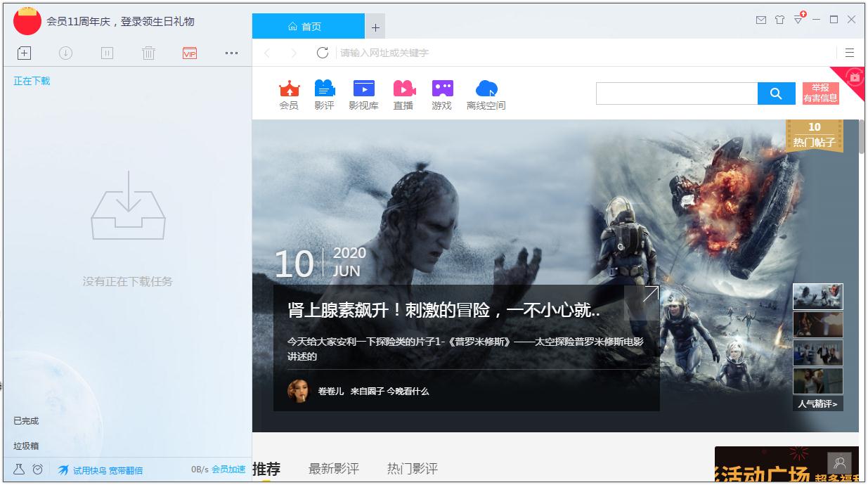Expand the more options ellipsis in toolbar
868x485 pixels.
click(x=231, y=53)
